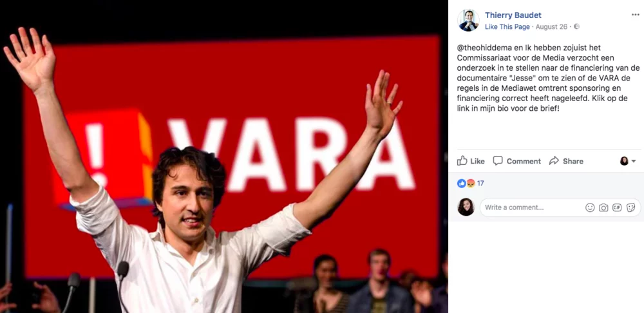Viewport: 644px width, 313px height.
Task: Click the angry reaction emoji icon
Action: pos(471,183)
